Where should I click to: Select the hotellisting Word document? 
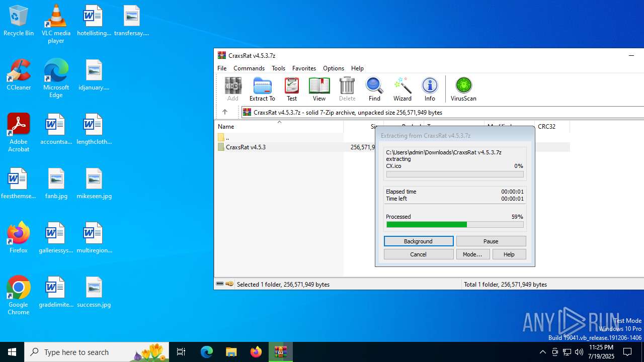click(94, 21)
